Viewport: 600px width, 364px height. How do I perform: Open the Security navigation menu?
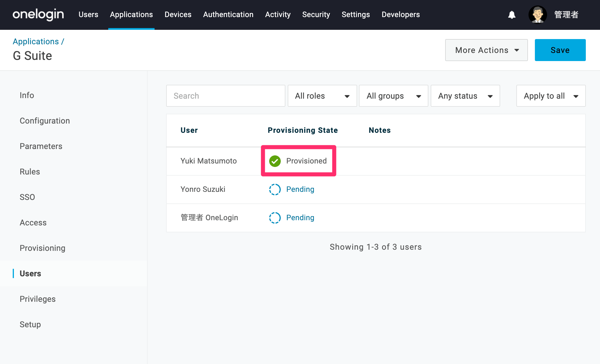(x=316, y=14)
